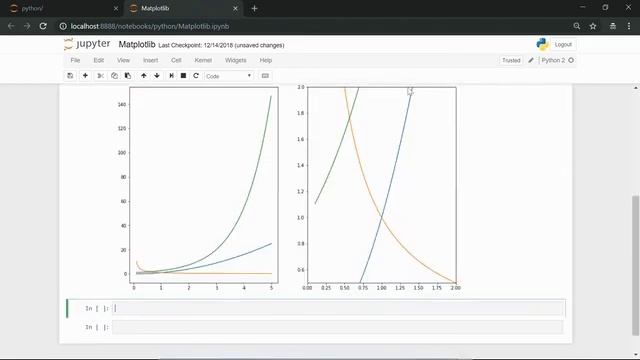This screenshot has width=640, height=360.
Task: Click the scrollbar down arrow
Action: point(636,355)
